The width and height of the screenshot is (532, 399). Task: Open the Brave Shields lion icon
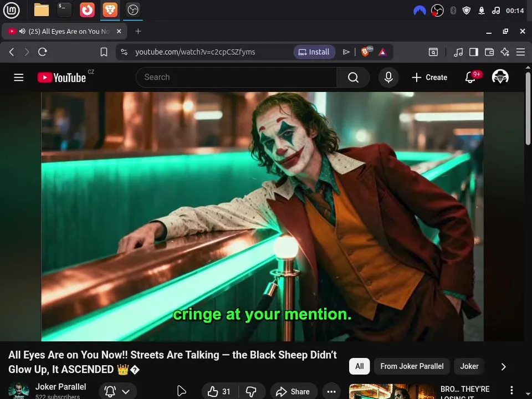[366, 52]
